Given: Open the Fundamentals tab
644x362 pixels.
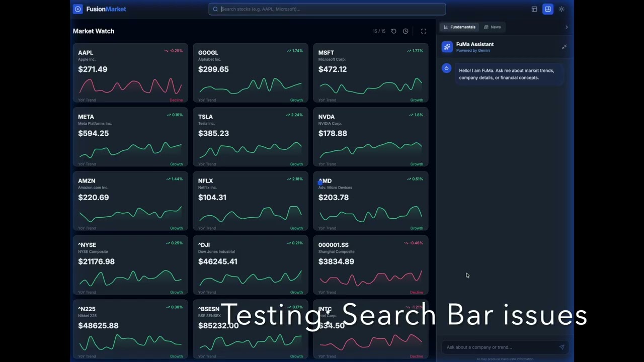Looking at the screenshot, I should (x=459, y=27).
